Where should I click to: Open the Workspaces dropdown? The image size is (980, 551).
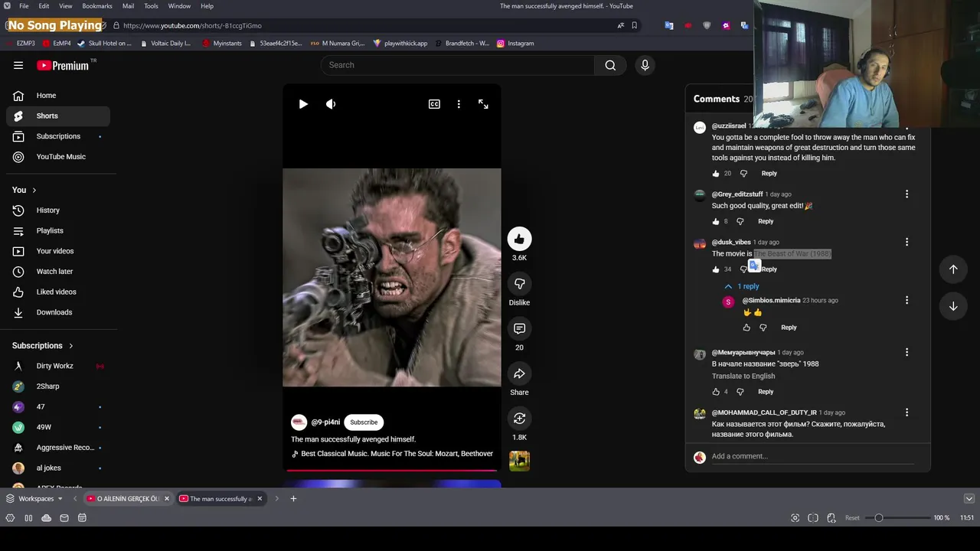pyautogui.click(x=34, y=499)
